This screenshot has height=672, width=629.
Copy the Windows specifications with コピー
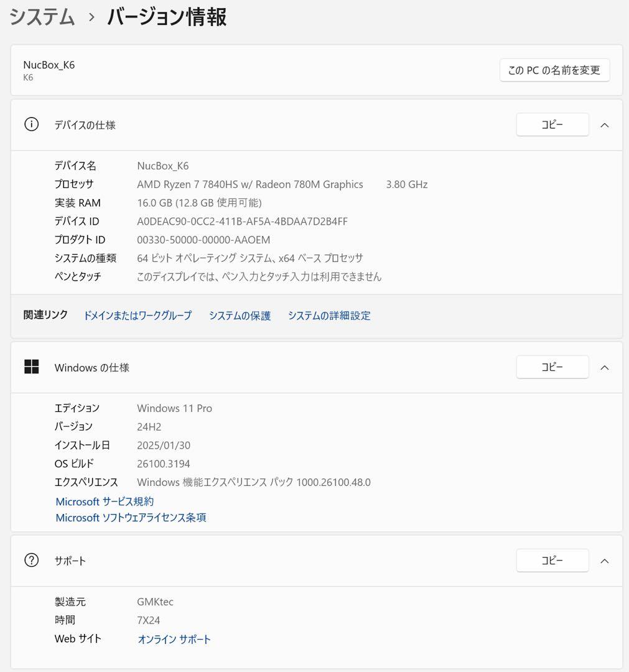552,367
